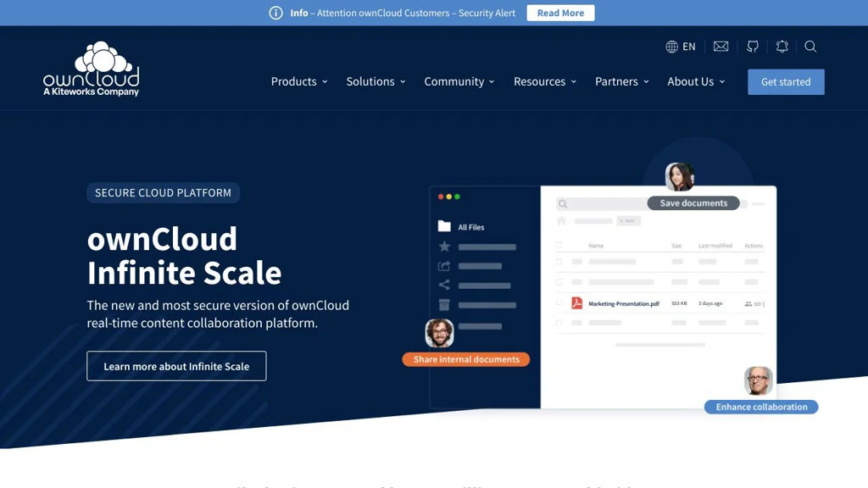Click the ownCloud Infinite Scale heading
The image size is (868, 488).
pos(184,256)
